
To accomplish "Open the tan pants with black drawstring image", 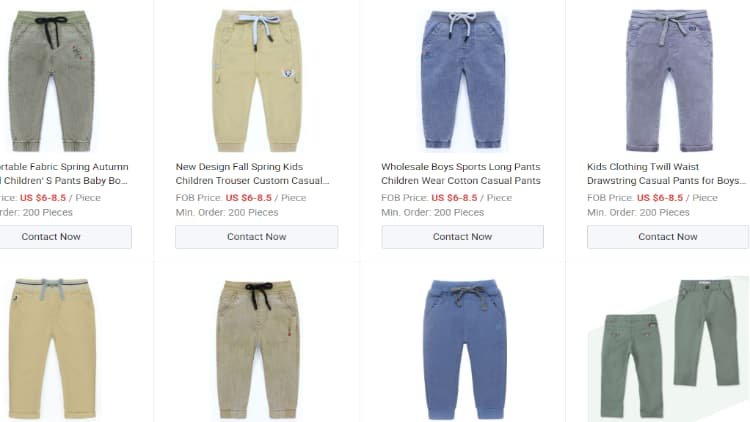I will pos(258,349).
